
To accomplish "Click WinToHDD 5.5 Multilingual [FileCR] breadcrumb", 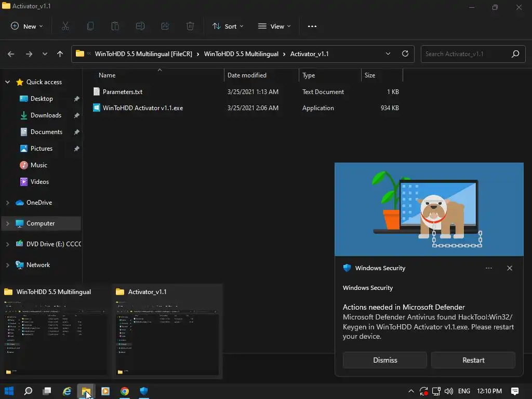I will [x=143, y=54].
